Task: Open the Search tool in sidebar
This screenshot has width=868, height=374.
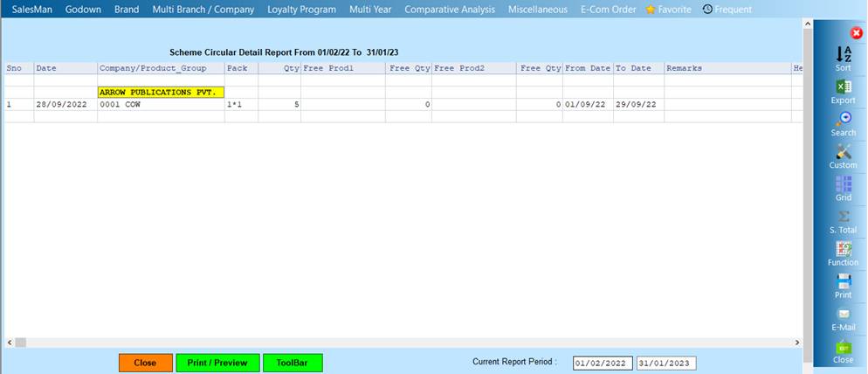Action: click(843, 120)
